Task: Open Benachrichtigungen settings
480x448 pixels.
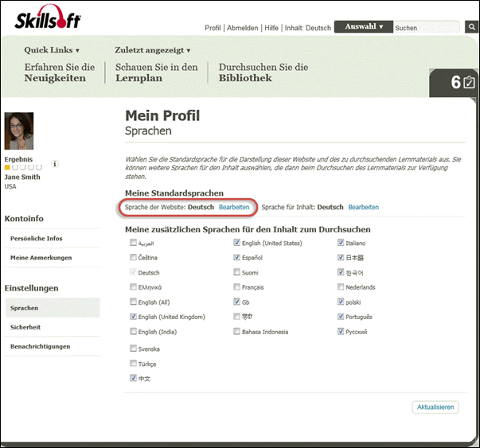Action: click(40, 346)
